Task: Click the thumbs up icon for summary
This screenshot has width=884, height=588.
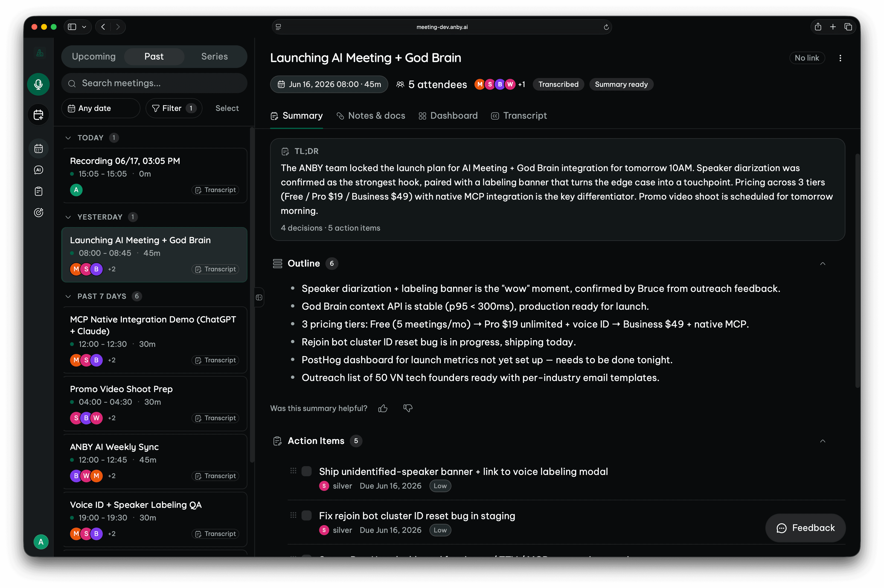Action: pos(383,408)
